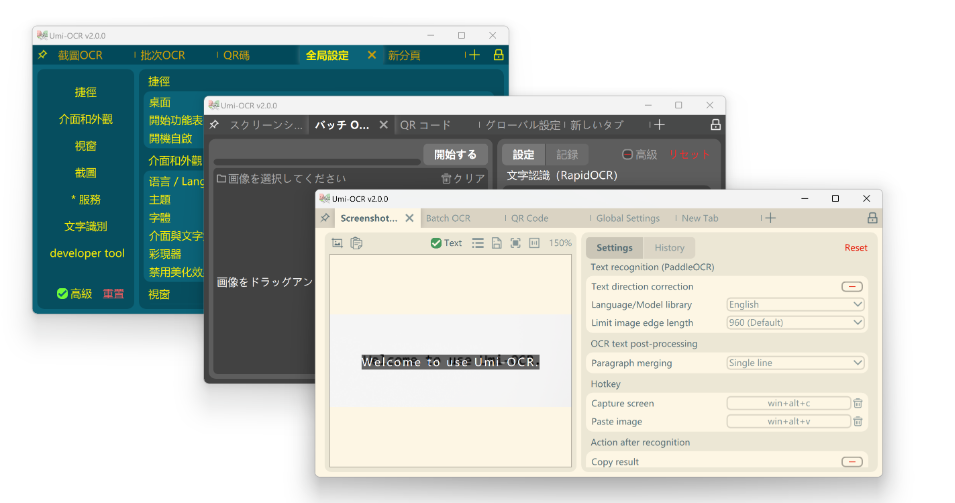Switch to the スクリーンシ... tab in the Japanese window
Viewport: 955px width, 503px height.
pyautogui.click(x=266, y=125)
